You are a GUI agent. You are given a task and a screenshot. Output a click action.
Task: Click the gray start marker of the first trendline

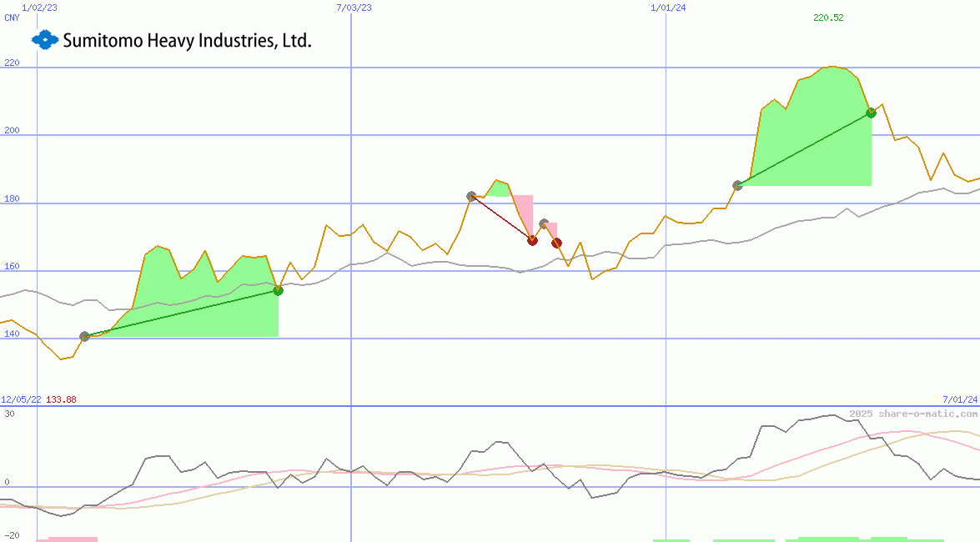(83, 337)
